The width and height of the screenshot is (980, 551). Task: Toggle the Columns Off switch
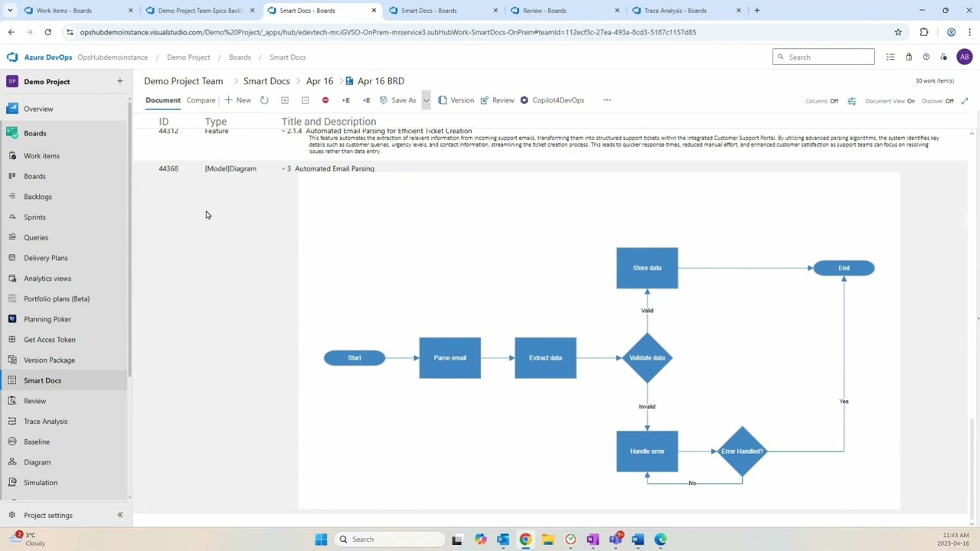pyautogui.click(x=822, y=101)
